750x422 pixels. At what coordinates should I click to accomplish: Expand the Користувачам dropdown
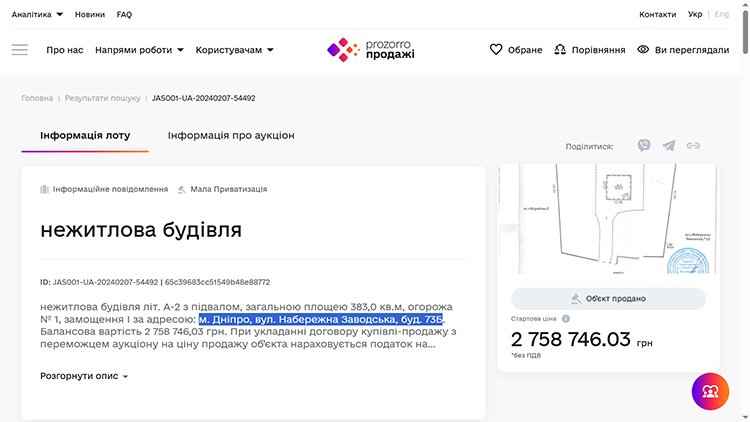pyautogui.click(x=234, y=50)
